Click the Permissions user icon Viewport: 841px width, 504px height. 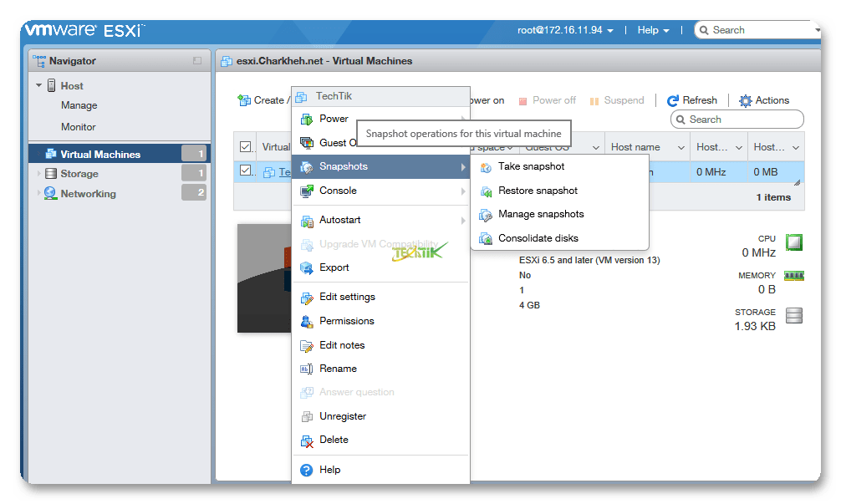point(307,321)
